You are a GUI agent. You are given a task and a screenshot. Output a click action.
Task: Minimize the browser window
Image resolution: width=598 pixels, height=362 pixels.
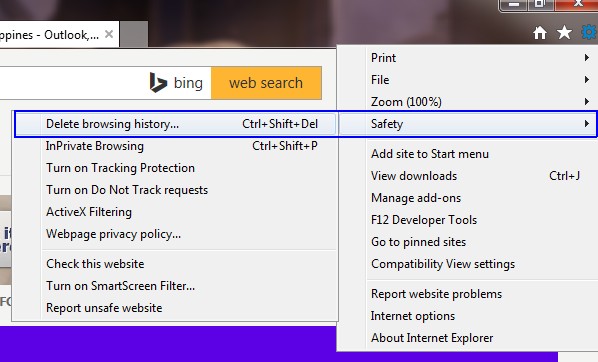point(513,5)
